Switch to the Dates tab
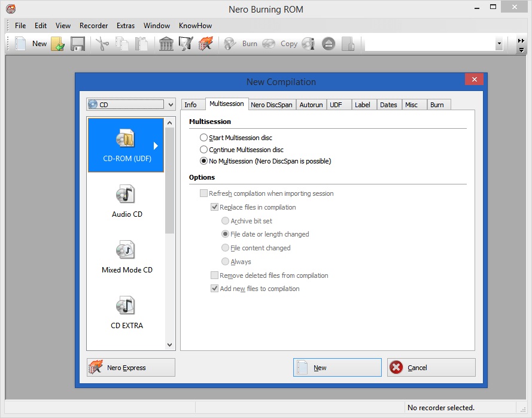This screenshot has width=532, height=418. [x=389, y=105]
